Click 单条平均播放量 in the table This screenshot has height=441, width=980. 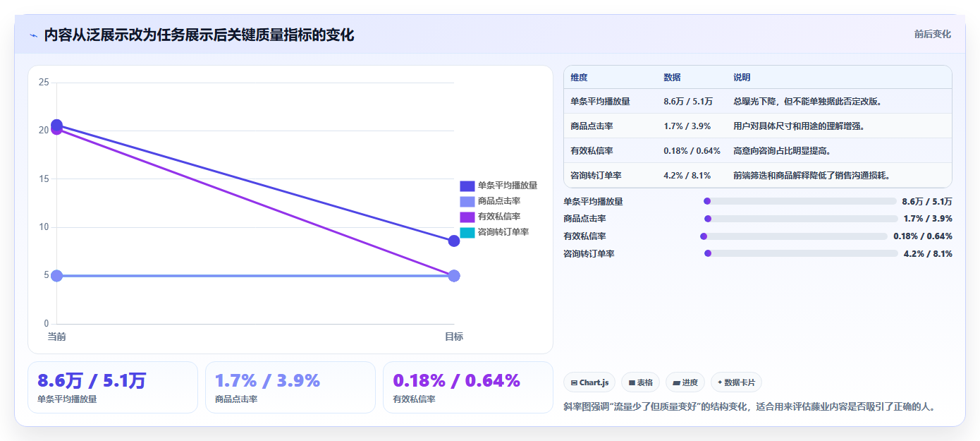(600, 102)
